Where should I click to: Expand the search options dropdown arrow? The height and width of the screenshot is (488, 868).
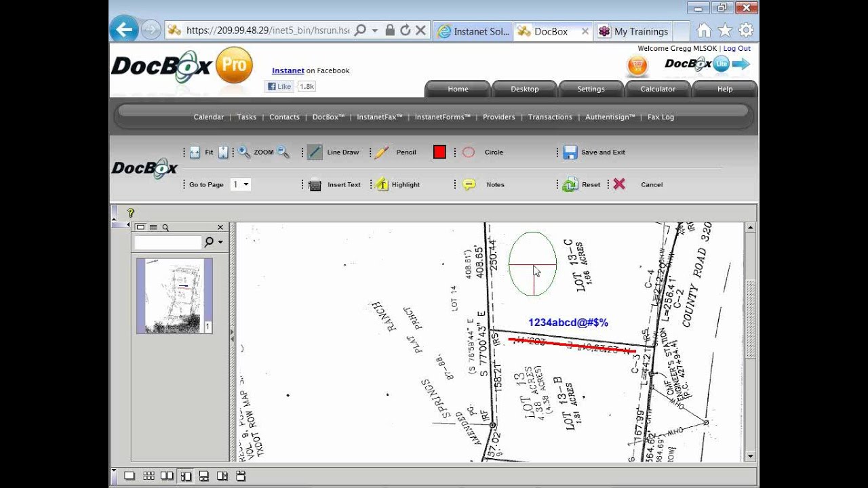point(220,242)
